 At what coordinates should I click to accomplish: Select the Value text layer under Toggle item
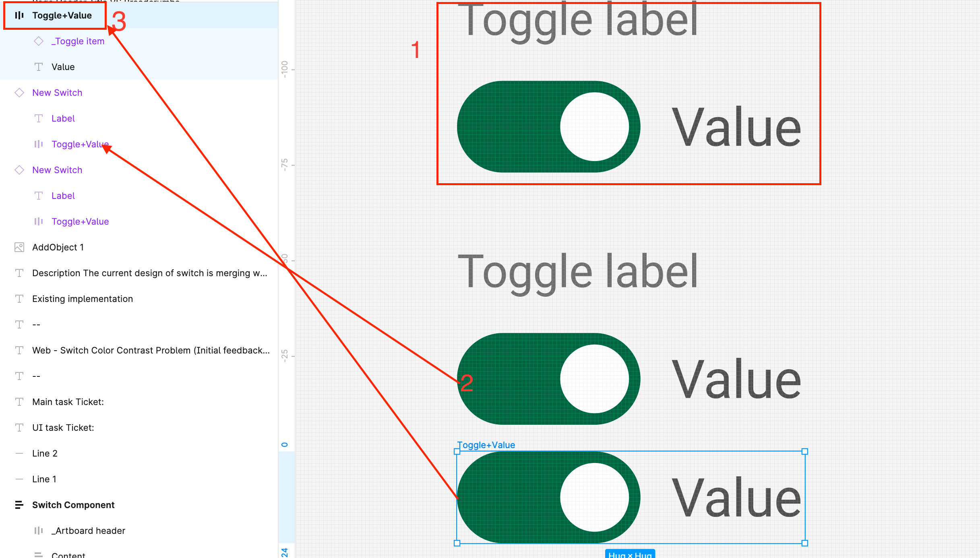[62, 67]
